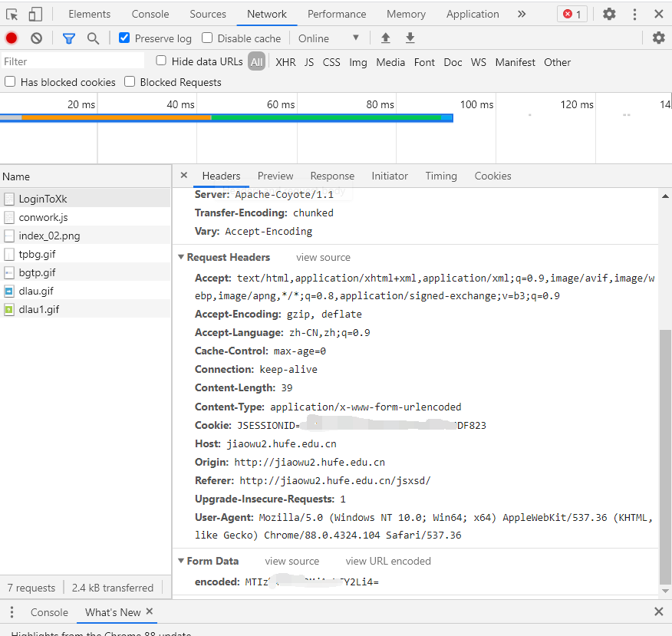Select the dlau.gif request icon
672x636 pixels.
[9, 292]
